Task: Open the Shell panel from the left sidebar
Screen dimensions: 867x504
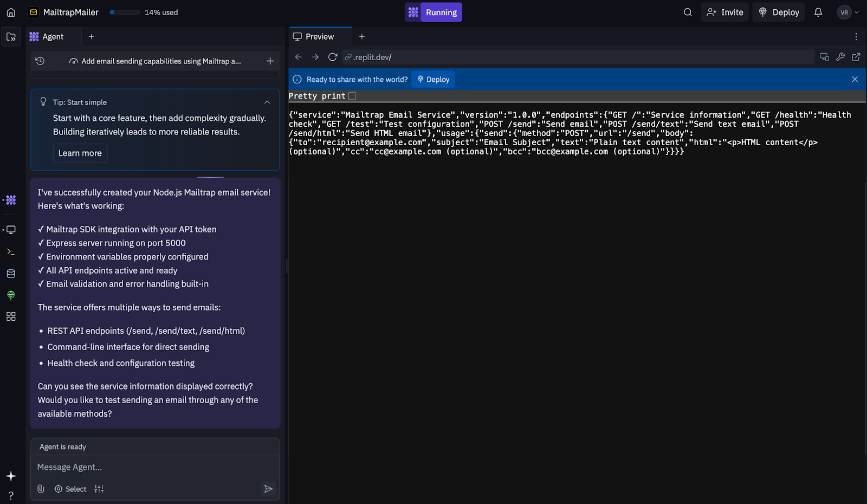Action: click(11, 251)
